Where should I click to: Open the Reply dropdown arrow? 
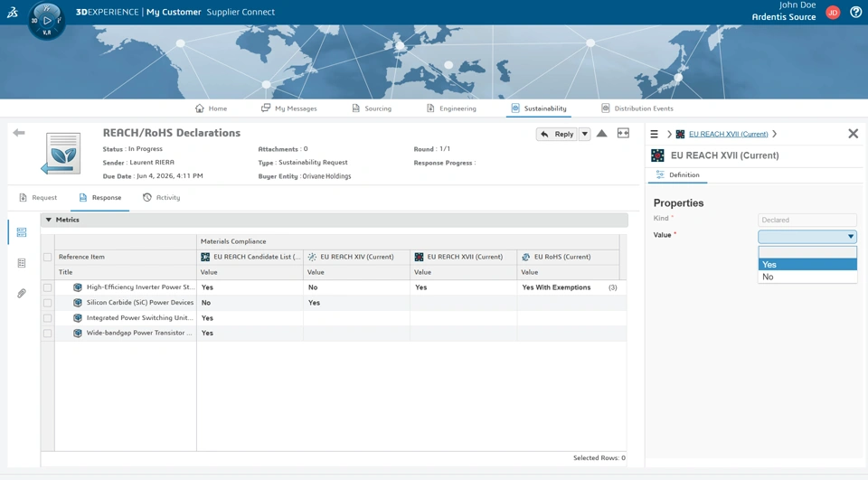pyautogui.click(x=585, y=134)
